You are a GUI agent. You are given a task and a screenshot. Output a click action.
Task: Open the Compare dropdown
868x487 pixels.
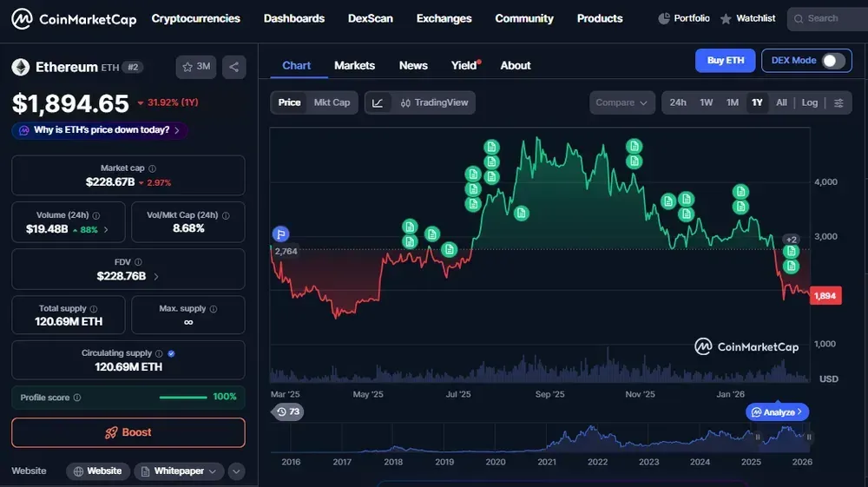[x=621, y=103]
